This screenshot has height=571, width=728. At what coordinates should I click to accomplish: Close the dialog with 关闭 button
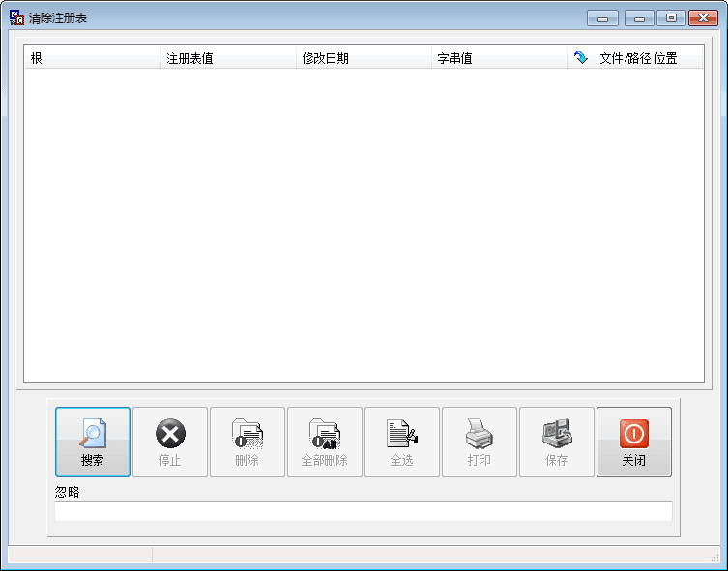click(x=634, y=442)
